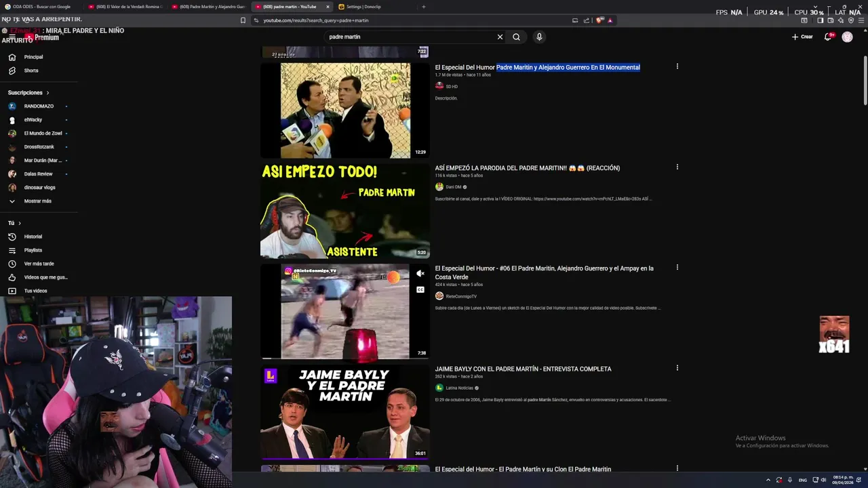Bookmark this page with browser bookmark icon
The width and height of the screenshot is (868, 488).
coord(243,20)
